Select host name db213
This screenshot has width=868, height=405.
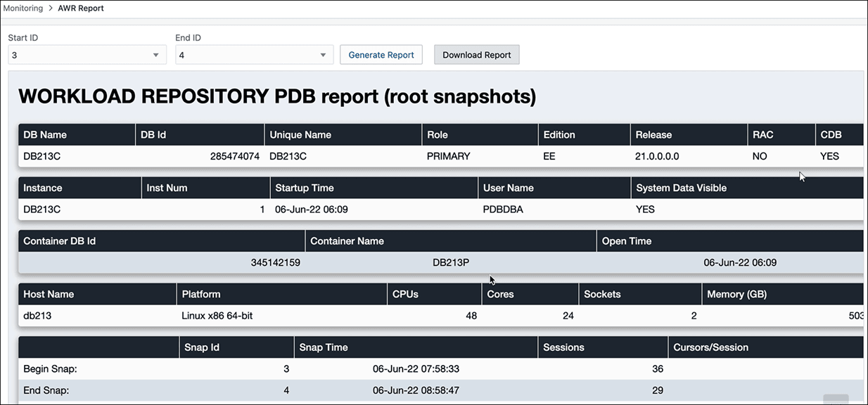coord(37,316)
